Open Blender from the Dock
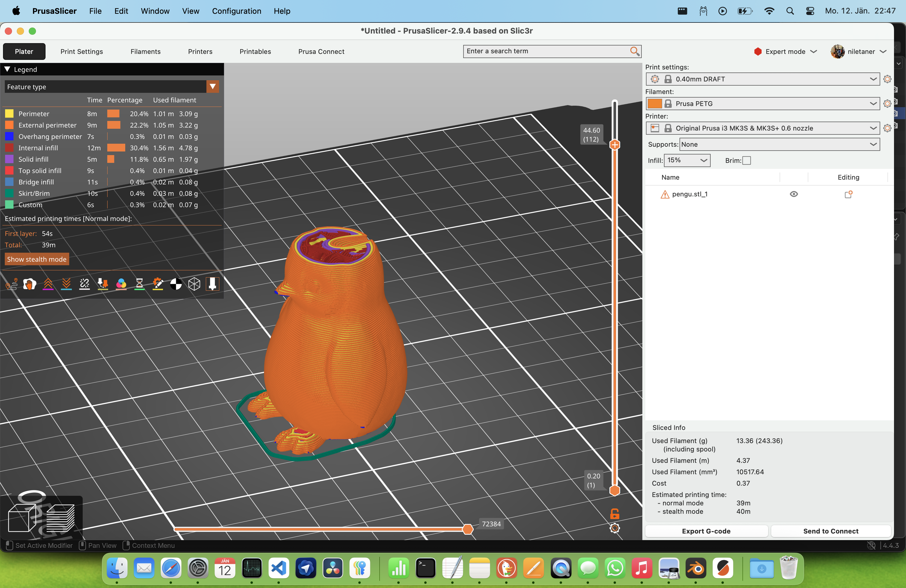This screenshot has height=588, width=906. pos(696,569)
